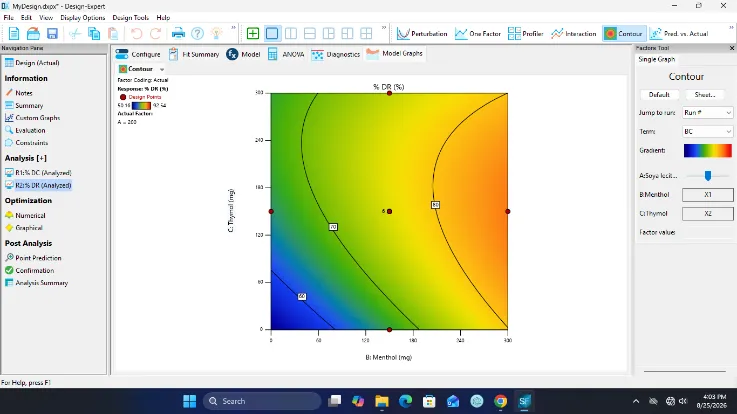This screenshot has width=737, height=414.
Task: Click the Cut scissors icon
Action: click(x=75, y=33)
